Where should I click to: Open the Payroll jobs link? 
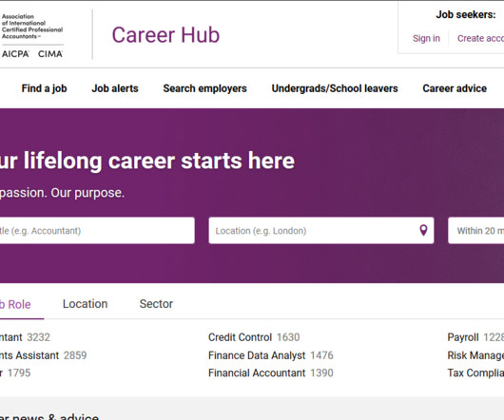463,337
